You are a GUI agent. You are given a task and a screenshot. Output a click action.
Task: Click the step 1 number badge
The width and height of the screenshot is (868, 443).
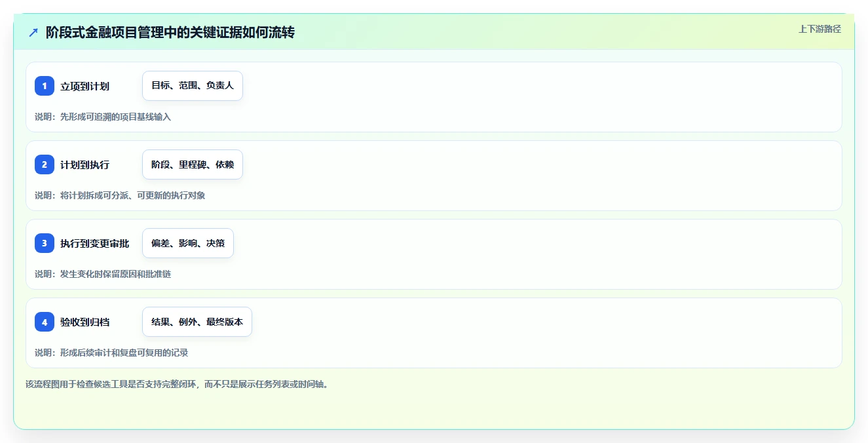45,86
